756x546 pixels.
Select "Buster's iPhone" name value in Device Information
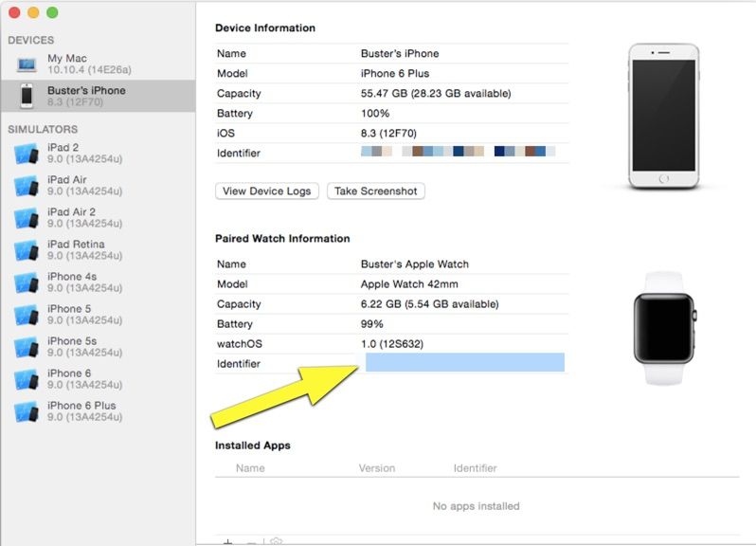[400, 53]
